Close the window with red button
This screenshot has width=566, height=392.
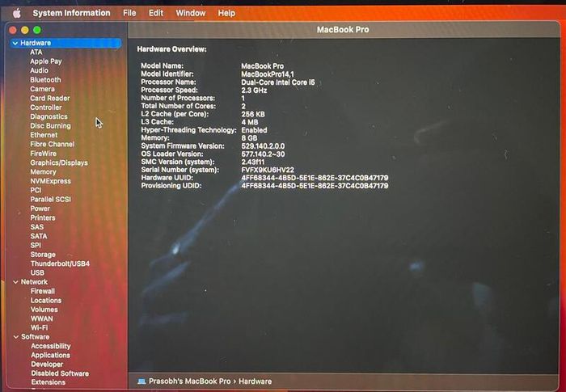[x=14, y=30]
